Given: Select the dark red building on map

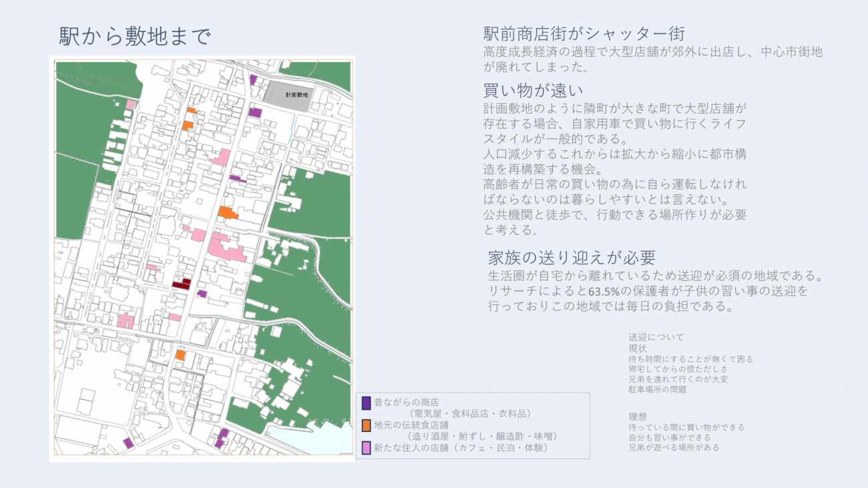Looking at the screenshot, I should (x=182, y=284).
